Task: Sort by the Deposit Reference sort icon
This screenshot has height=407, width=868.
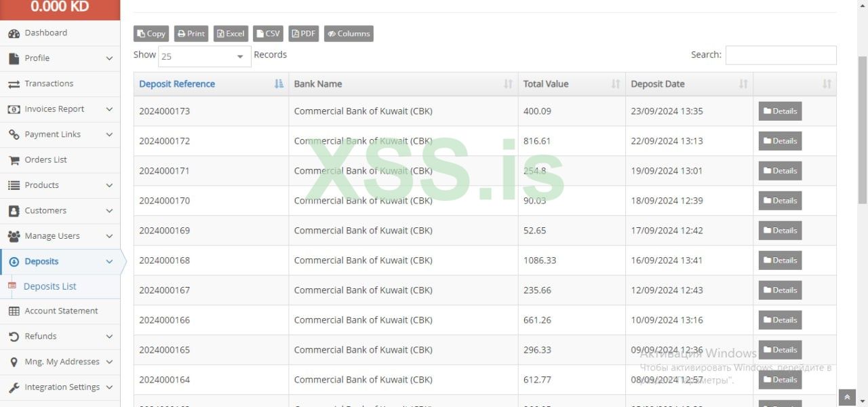Action: pyautogui.click(x=279, y=84)
